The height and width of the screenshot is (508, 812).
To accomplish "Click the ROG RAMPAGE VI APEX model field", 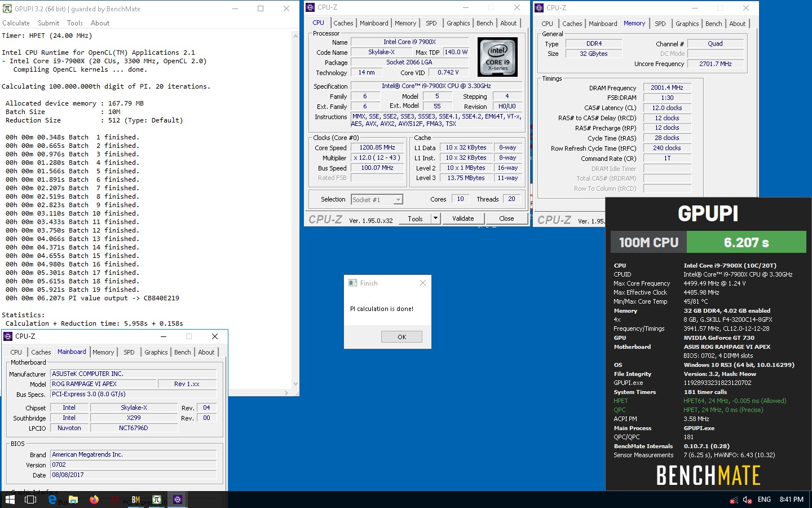I will [x=103, y=384].
